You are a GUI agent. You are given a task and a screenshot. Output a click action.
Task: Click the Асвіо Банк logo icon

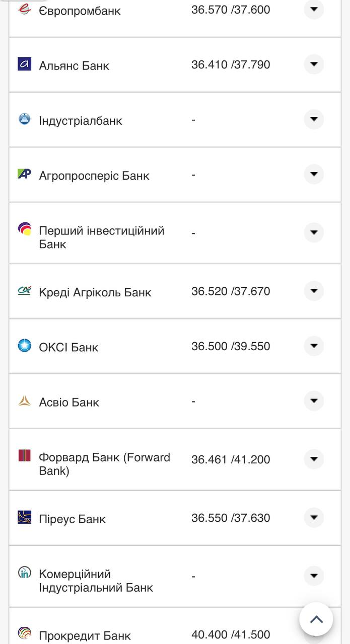pyautogui.click(x=24, y=401)
